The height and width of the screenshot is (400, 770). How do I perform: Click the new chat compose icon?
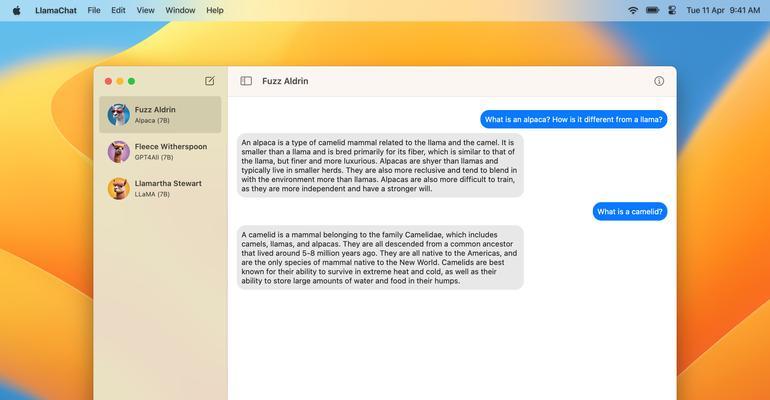coord(210,81)
